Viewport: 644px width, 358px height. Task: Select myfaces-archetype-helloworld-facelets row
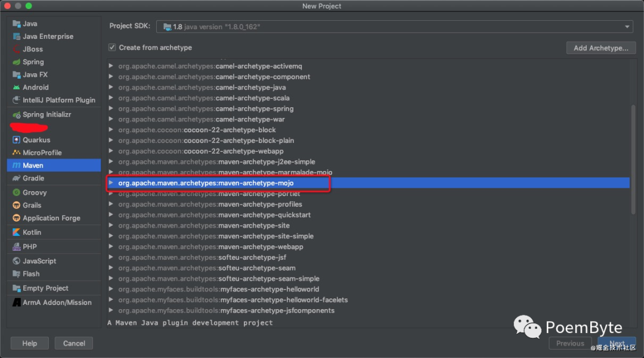(369, 300)
